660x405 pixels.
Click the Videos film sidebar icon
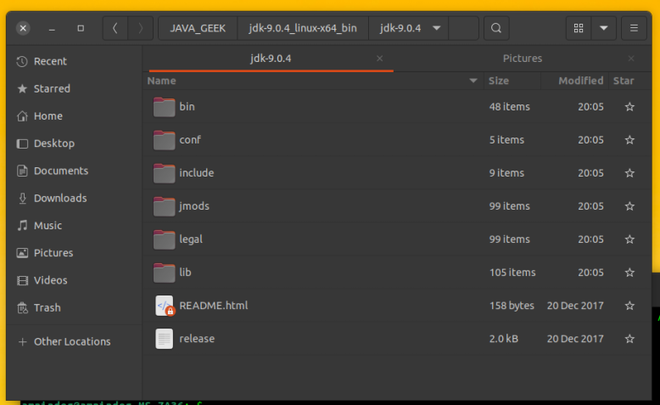click(x=22, y=280)
